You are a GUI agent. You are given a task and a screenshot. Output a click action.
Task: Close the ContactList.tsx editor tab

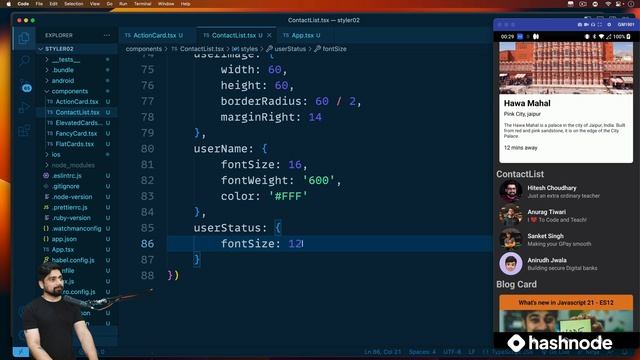pyautogui.click(x=269, y=36)
